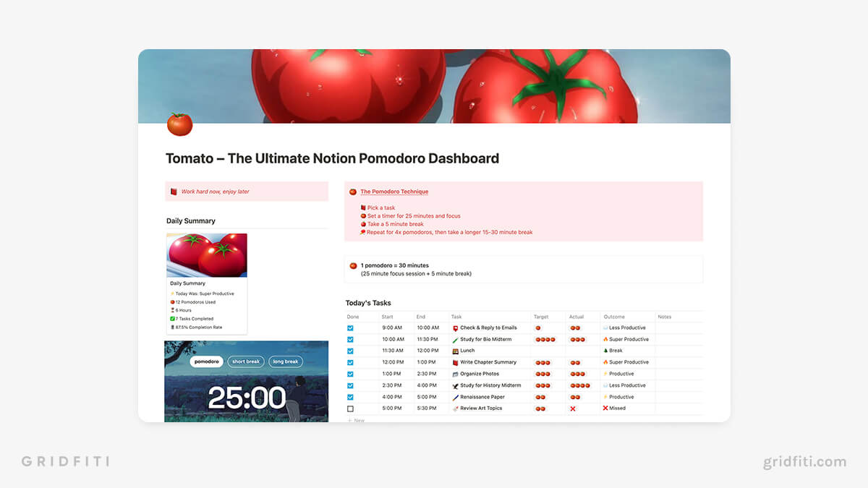The width and height of the screenshot is (868, 488).
Task: Click the pen icon of Renaissance Paper
Action: pyautogui.click(x=456, y=397)
